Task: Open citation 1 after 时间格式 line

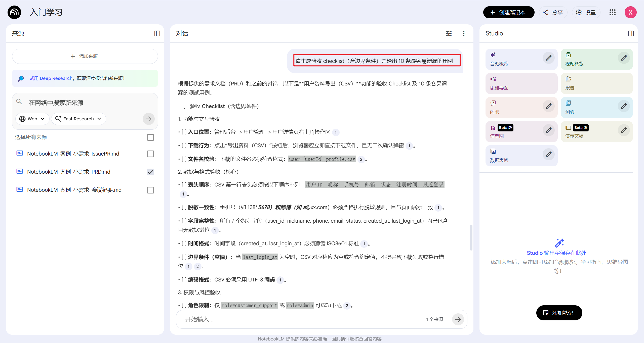Action: click(364, 243)
